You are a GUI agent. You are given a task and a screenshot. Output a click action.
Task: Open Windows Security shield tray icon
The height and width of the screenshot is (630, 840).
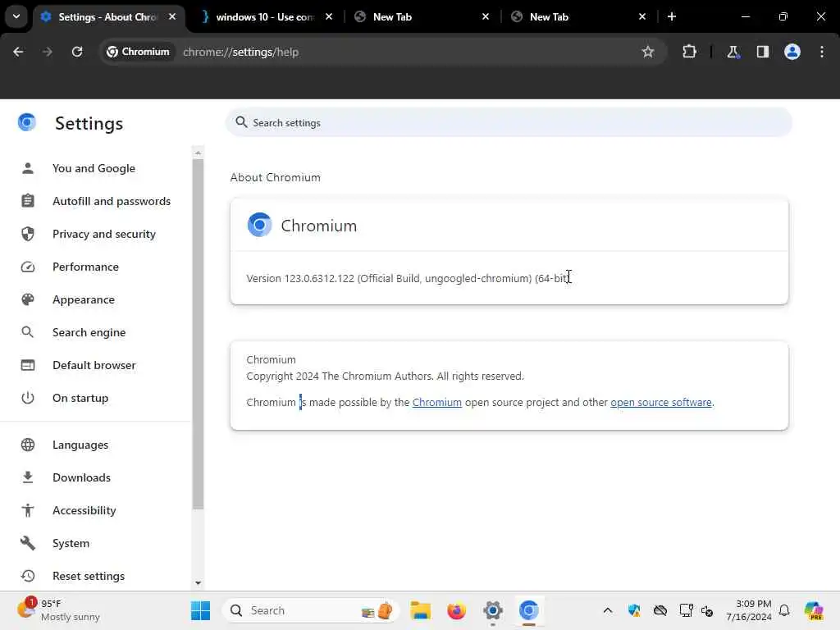click(634, 610)
